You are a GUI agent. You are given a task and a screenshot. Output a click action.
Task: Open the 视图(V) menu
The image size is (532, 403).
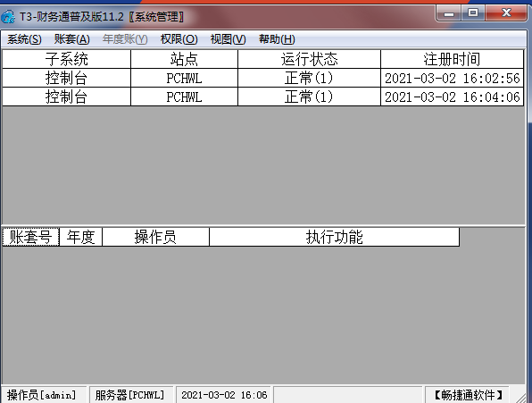(x=228, y=39)
